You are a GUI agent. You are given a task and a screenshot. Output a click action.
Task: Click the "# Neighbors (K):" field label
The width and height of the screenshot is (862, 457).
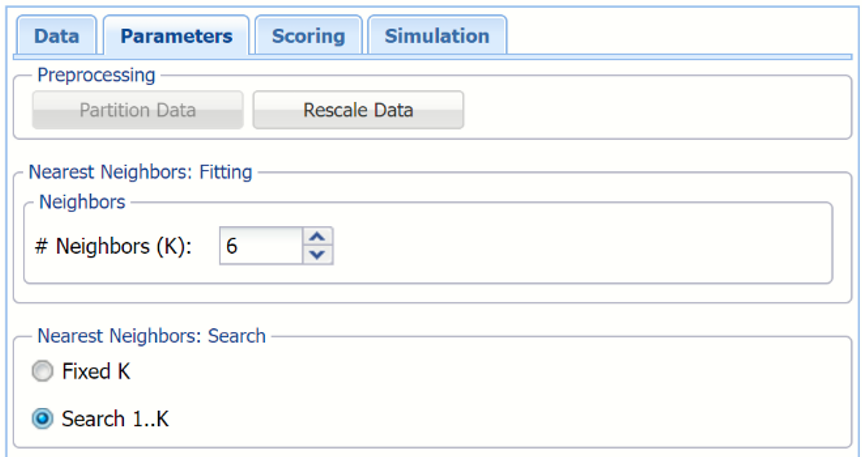112,246
